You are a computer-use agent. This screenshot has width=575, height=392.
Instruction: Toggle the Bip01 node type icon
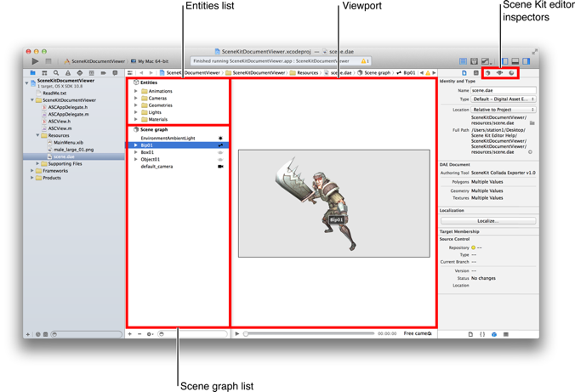click(220, 145)
